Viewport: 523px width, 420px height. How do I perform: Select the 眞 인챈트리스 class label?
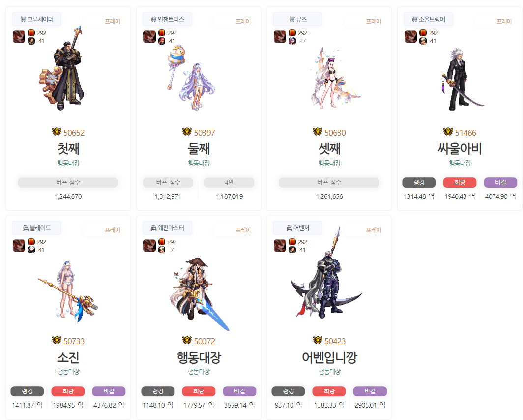[x=168, y=19]
